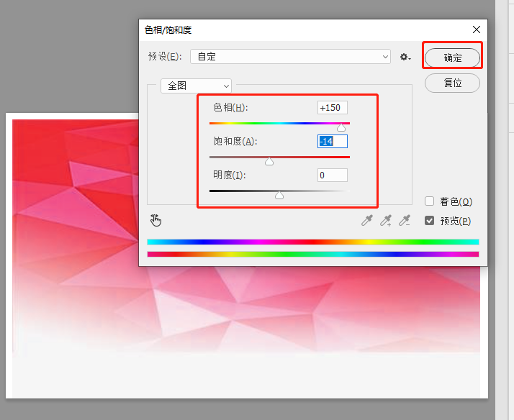Click the 明度 lightness slider handle
Image resolution: width=514 pixels, height=420 pixels.
tap(279, 195)
